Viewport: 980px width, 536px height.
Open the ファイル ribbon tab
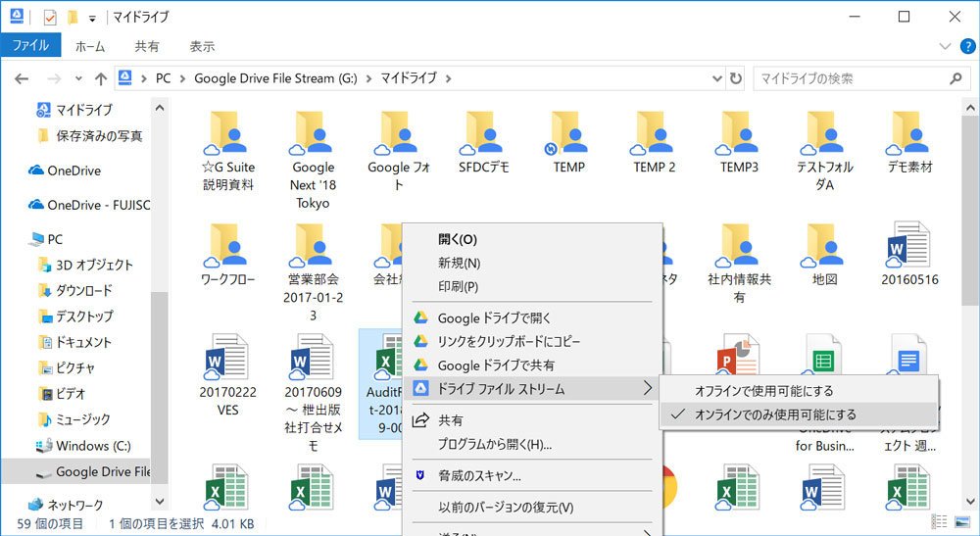(30, 46)
